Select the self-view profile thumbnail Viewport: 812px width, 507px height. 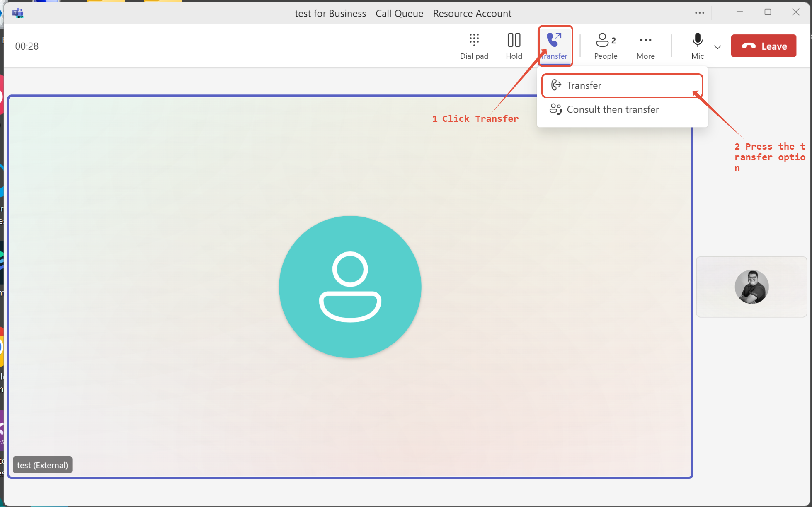point(751,287)
